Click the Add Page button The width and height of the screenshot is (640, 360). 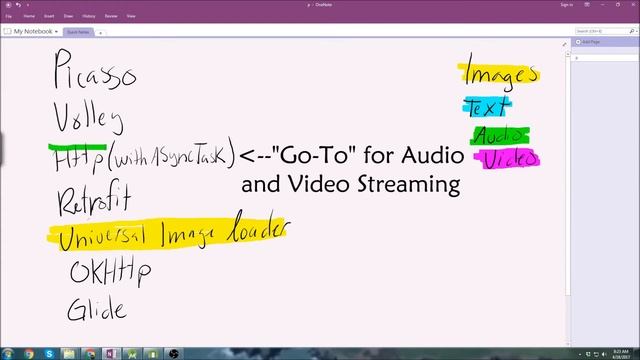click(x=588, y=42)
